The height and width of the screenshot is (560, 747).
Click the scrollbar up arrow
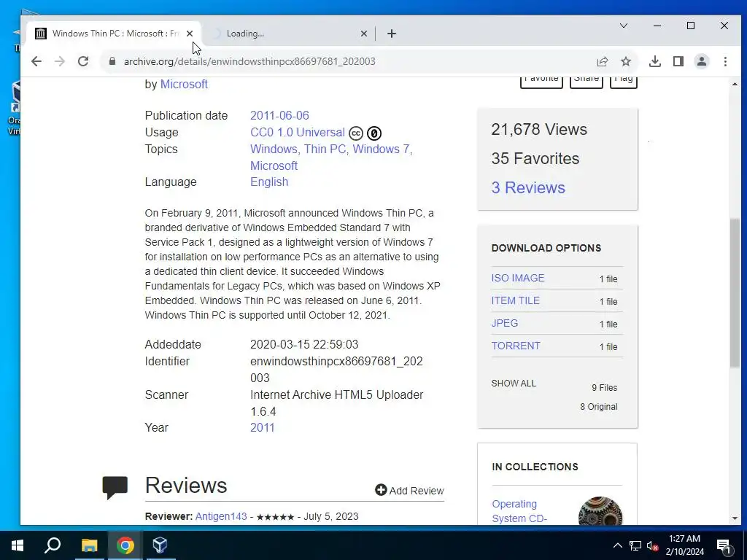click(x=735, y=85)
